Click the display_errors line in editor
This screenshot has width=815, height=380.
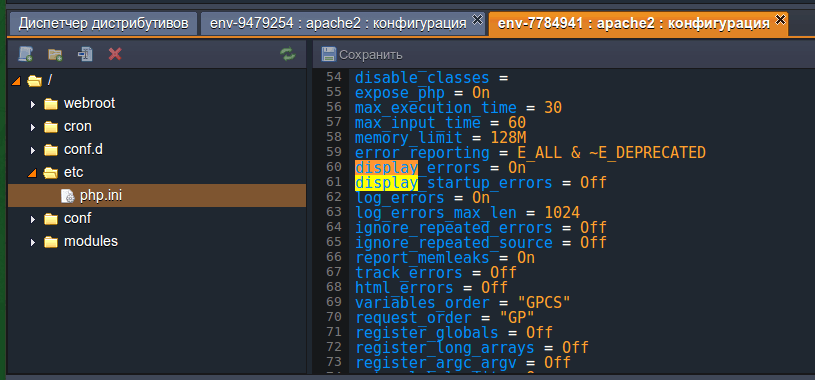(440, 168)
